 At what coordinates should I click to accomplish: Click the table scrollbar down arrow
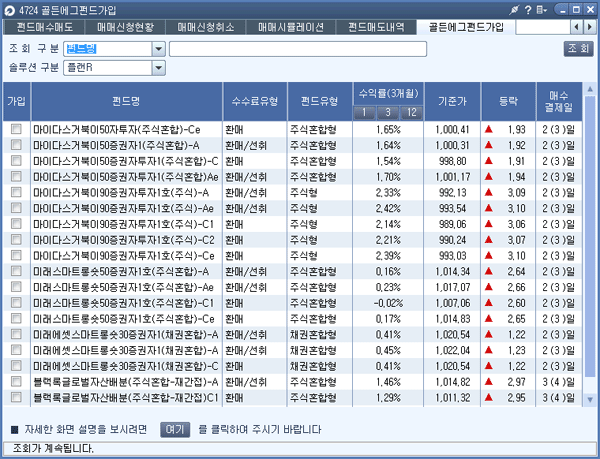point(590,400)
